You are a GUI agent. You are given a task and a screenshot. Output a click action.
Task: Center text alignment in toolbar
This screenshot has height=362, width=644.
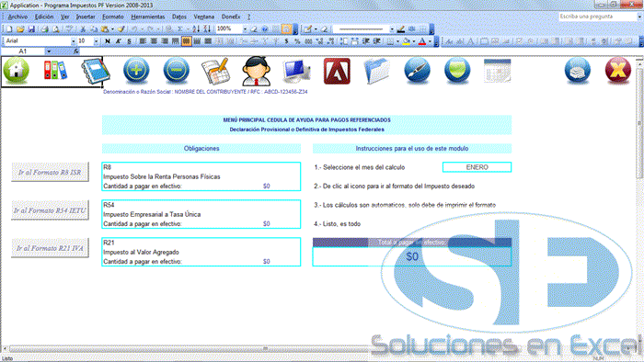154,41
